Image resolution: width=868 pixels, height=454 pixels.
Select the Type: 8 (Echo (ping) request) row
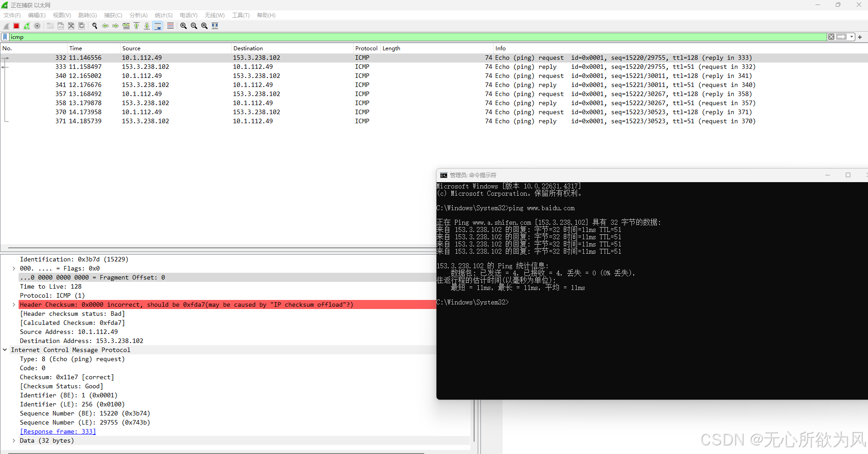point(73,359)
